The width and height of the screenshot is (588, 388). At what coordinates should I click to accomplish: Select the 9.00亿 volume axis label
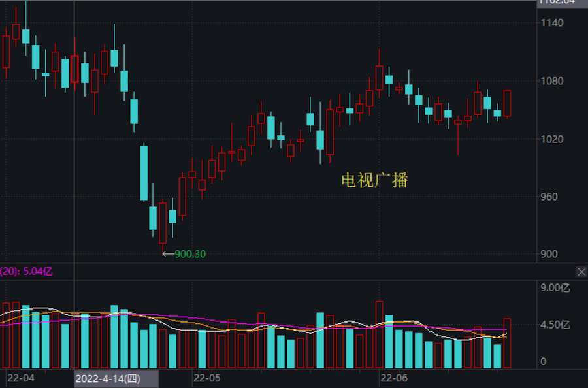tap(555, 288)
